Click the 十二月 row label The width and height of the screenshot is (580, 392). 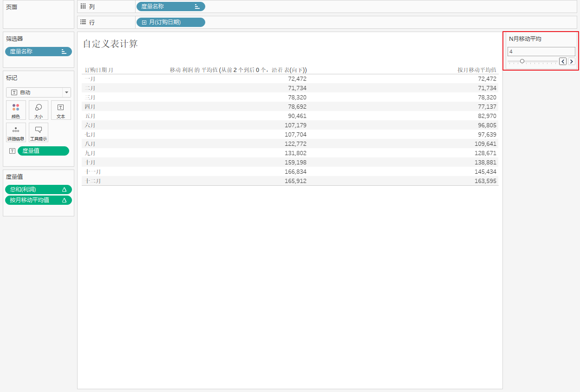93,181
